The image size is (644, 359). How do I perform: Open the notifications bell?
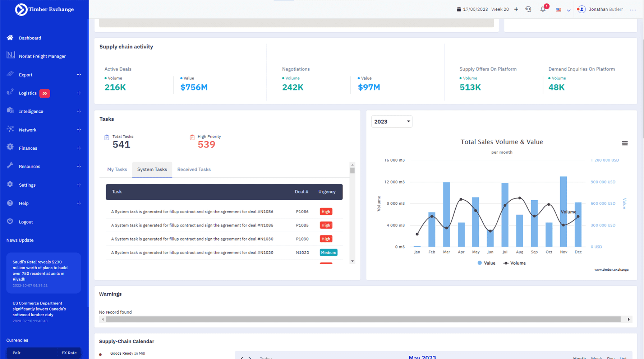click(x=543, y=9)
